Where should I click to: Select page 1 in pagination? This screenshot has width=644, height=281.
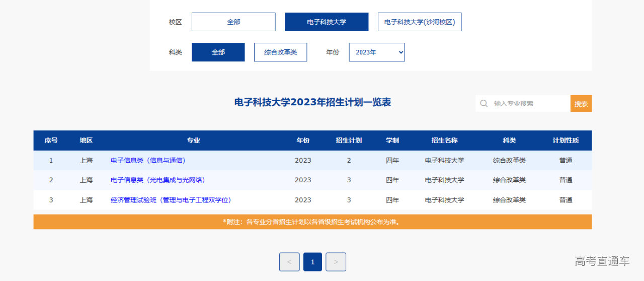coord(312,262)
